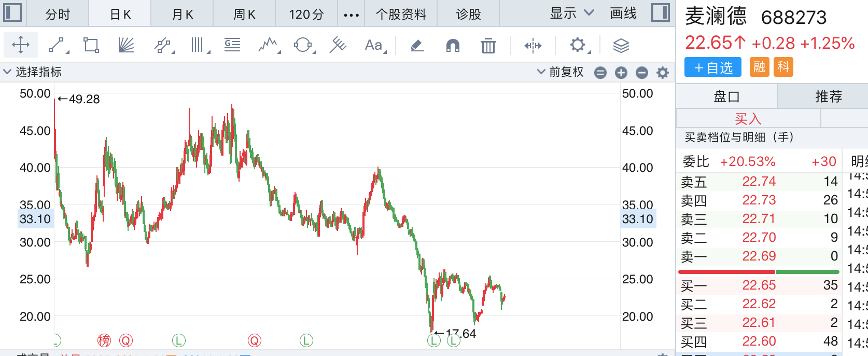
Task: Activate the eraser tool
Action: (417, 46)
